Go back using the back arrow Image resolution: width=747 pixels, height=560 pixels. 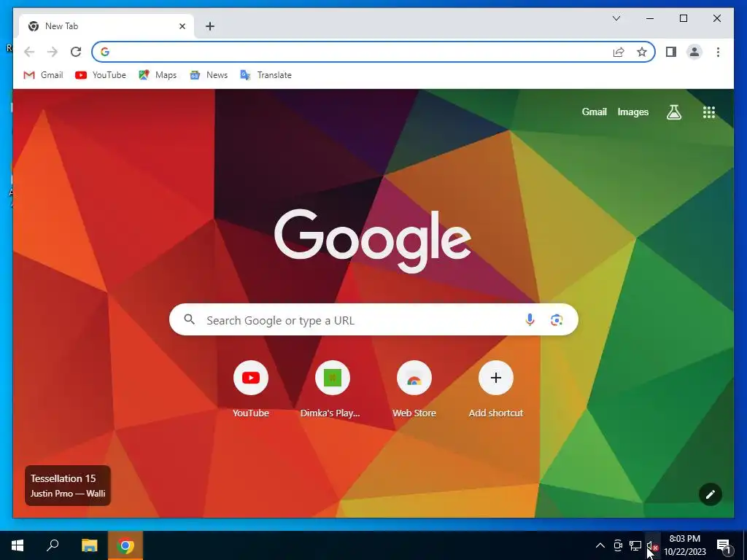(29, 52)
